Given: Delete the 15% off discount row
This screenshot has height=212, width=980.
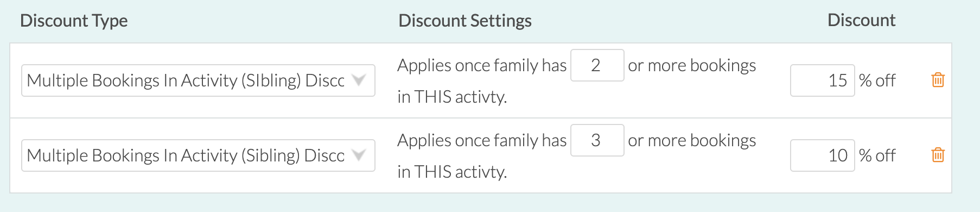Looking at the screenshot, I should click(938, 80).
